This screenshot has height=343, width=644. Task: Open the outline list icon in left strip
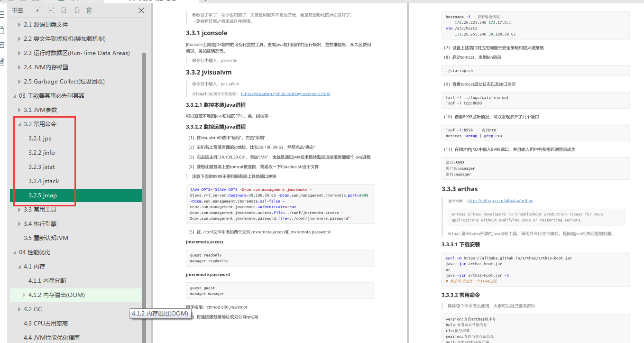click(x=2, y=15)
